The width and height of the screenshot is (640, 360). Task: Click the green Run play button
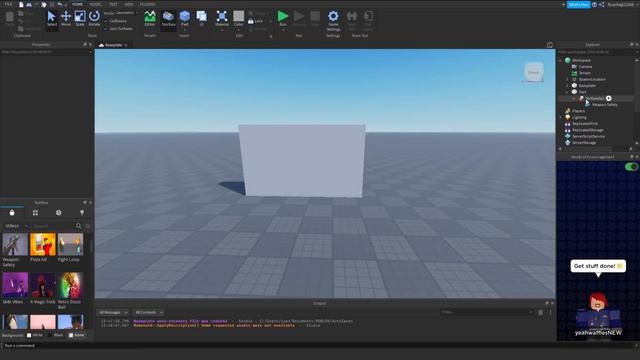(x=282, y=16)
